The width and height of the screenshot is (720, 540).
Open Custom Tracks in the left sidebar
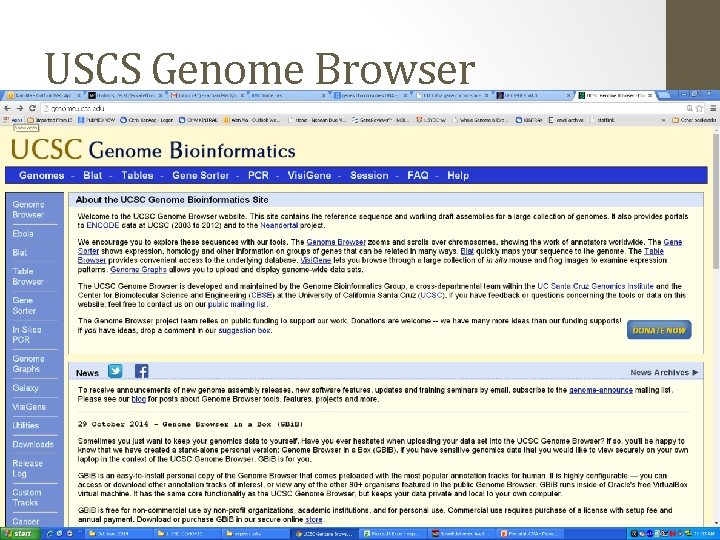tap(27, 497)
